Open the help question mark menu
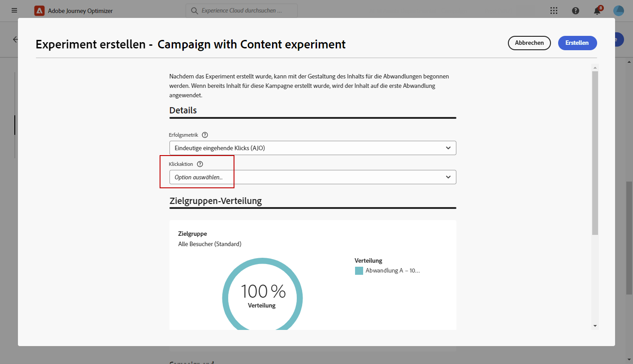Screen dimensions: 633x364 click(576, 11)
